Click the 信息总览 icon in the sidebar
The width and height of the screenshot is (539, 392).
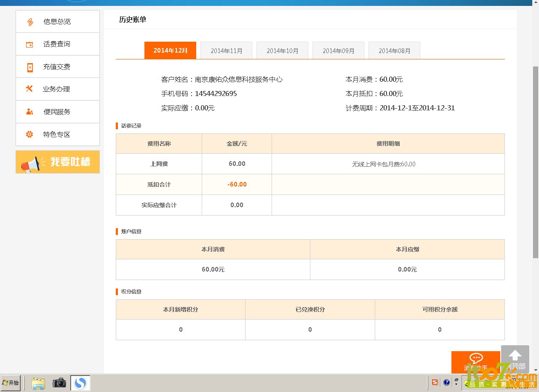[x=30, y=22]
